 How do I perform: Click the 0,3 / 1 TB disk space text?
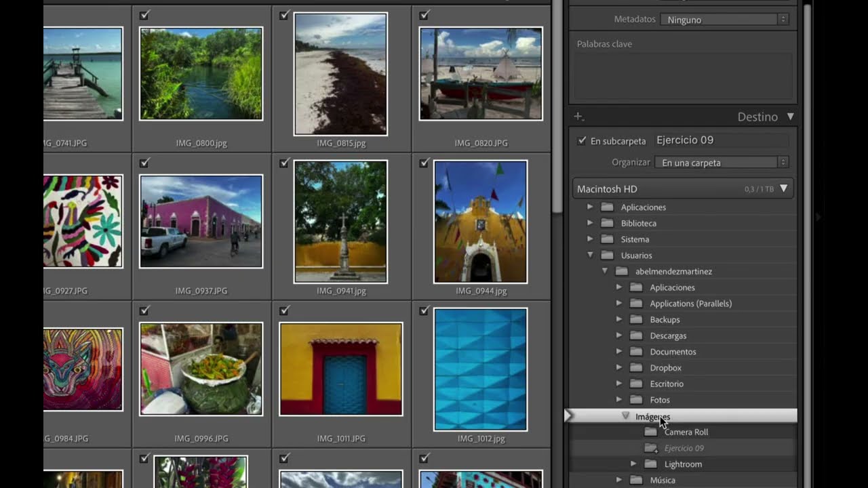[759, 189]
